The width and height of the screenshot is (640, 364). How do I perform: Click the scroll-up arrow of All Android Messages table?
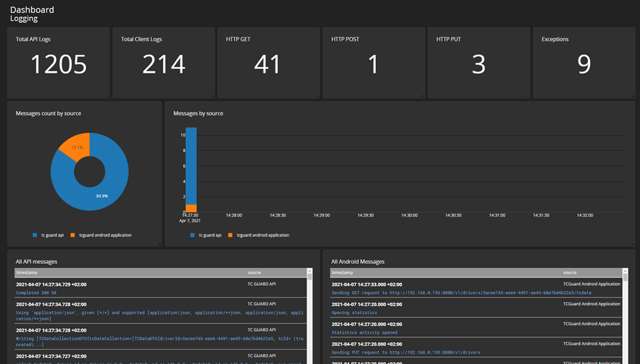626,271
